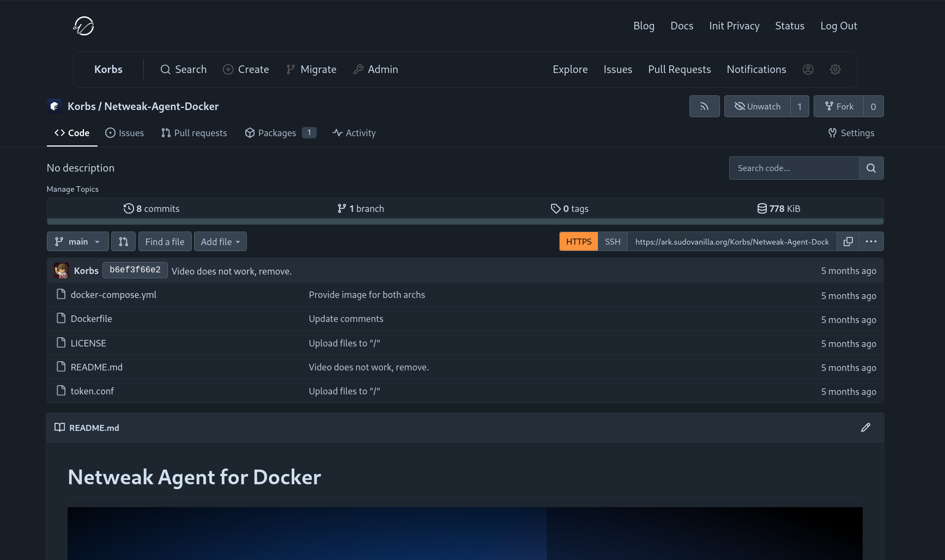Image resolution: width=945 pixels, height=560 pixels.
Task: Open the Dockerfile file name
Action: (x=91, y=319)
